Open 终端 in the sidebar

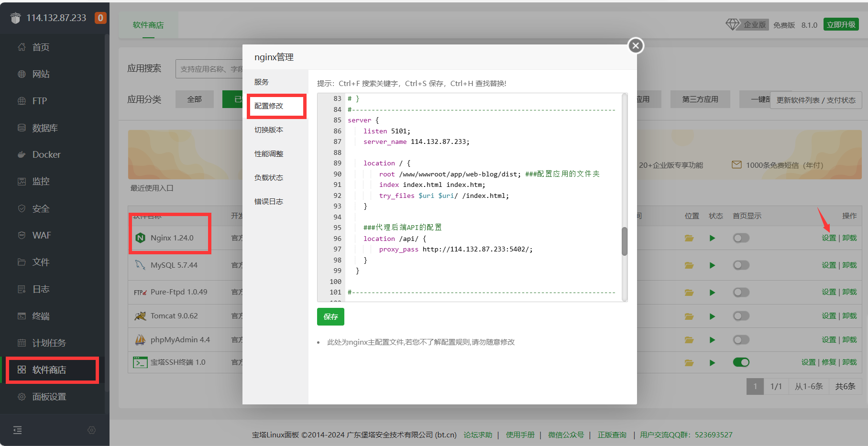41,316
